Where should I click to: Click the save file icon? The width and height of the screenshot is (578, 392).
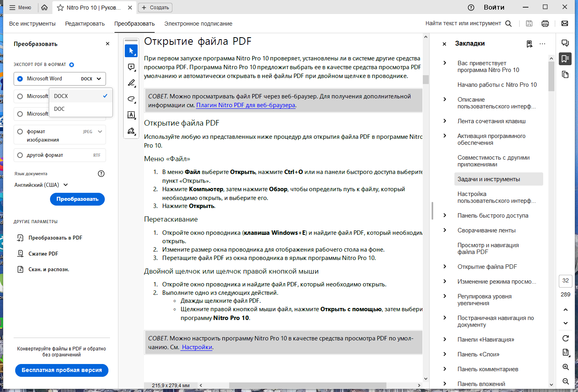529,24
